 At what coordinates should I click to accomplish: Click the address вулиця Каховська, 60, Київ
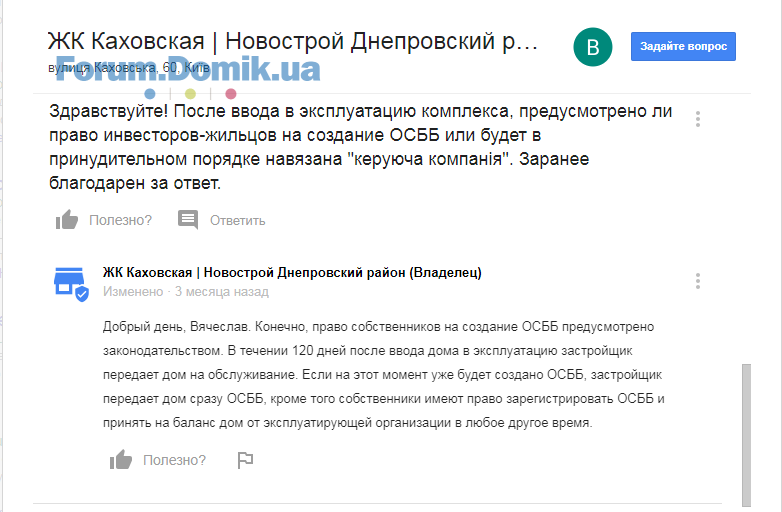[x=129, y=67]
